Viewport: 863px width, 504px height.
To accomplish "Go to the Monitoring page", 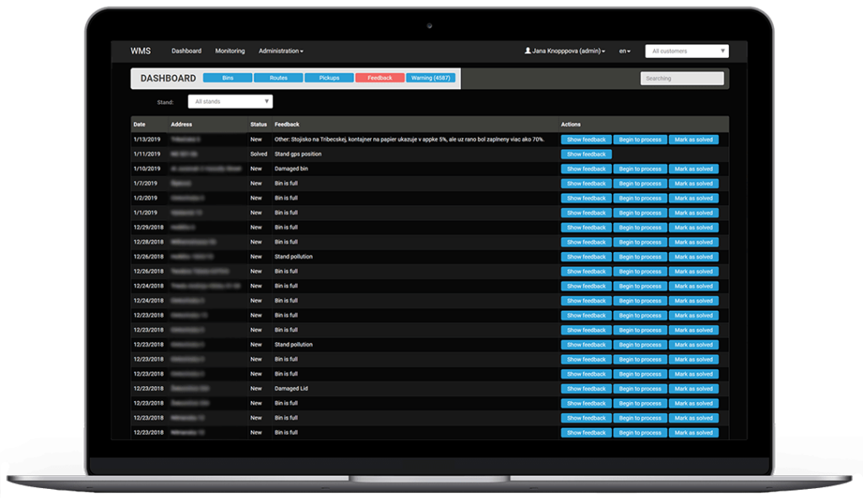I will 229,51.
